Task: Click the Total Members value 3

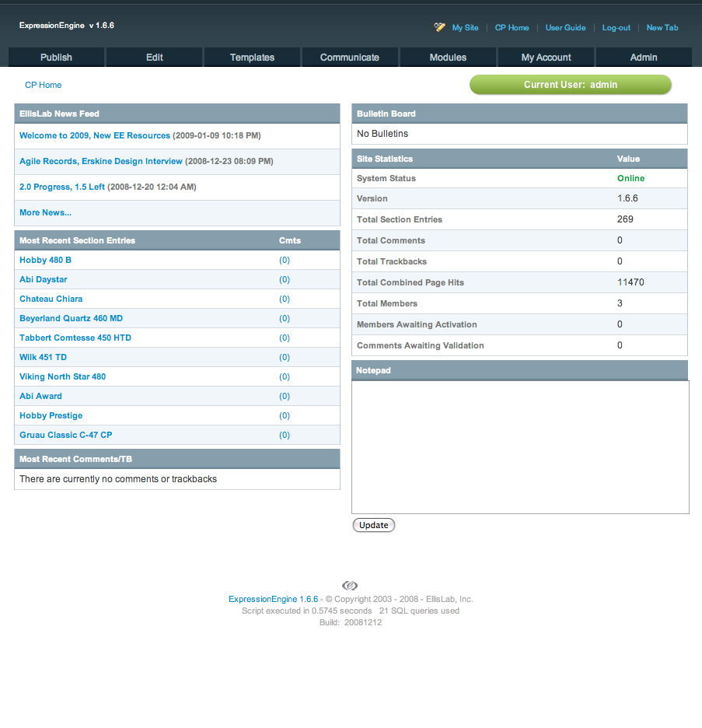Action: point(620,303)
